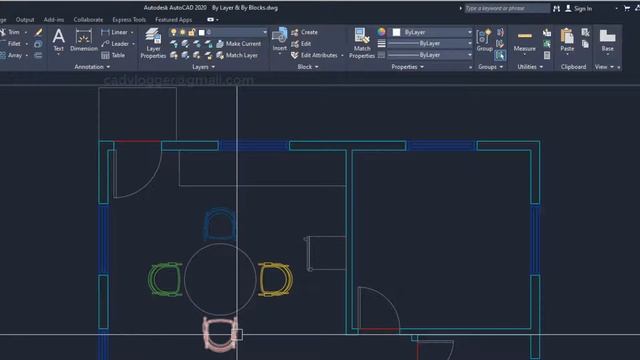The image size is (640, 360).
Task: Expand the Properties panel title
Action: tap(407, 67)
